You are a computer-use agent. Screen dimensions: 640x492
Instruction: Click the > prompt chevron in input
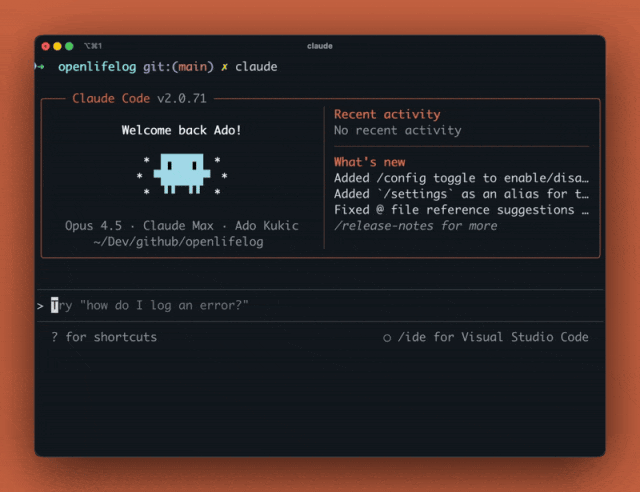pyautogui.click(x=40, y=305)
